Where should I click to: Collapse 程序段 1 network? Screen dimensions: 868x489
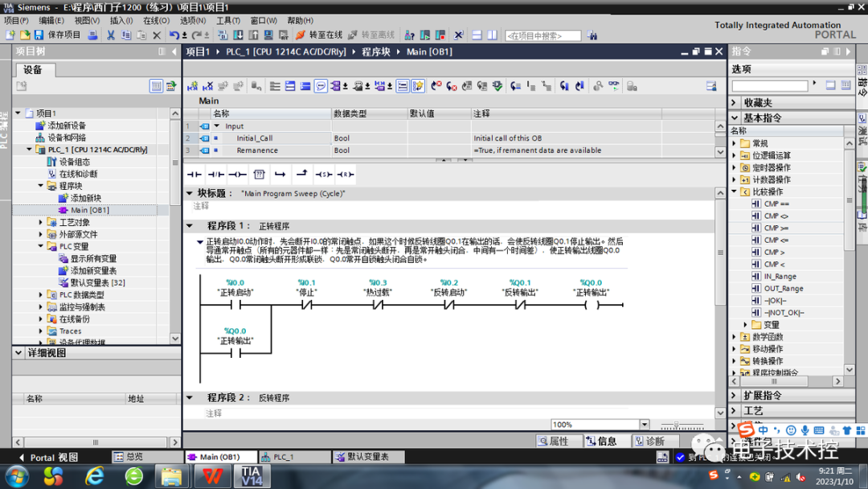point(190,226)
